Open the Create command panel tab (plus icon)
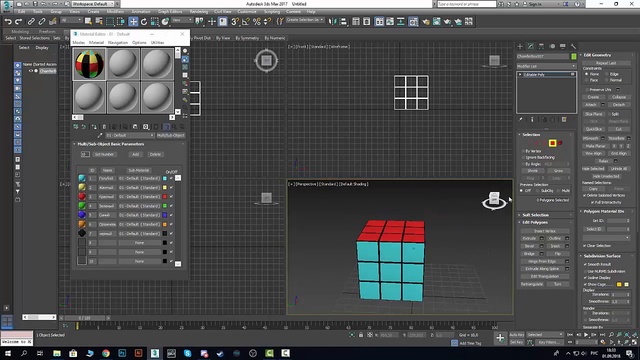The height and width of the screenshot is (360, 640). (520, 46)
